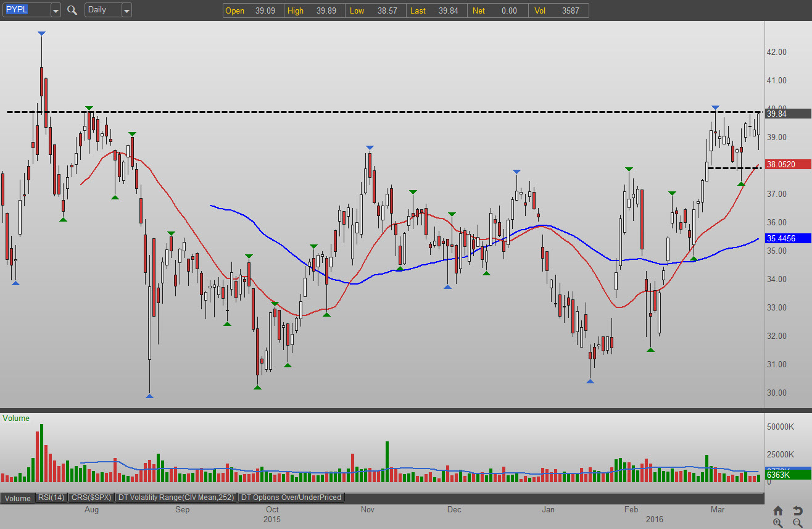Zoom out using the magnifier minus icon
Image resolution: width=812 pixels, height=529 pixels.
tap(797, 523)
